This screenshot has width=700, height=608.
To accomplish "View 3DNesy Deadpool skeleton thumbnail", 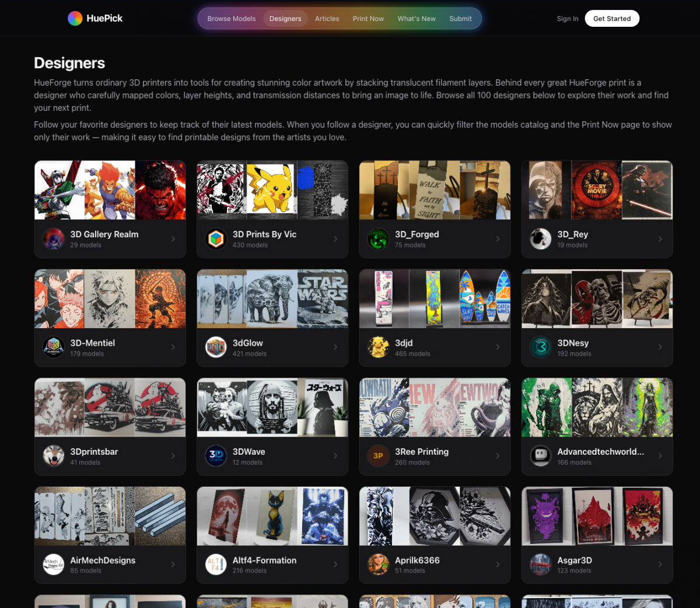I will pos(597,298).
